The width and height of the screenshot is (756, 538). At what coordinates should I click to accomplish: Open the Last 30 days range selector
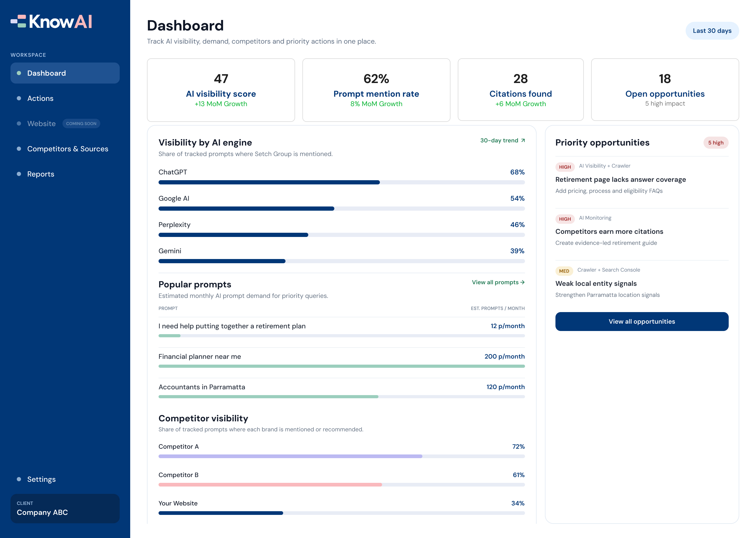tap(712, 31)
